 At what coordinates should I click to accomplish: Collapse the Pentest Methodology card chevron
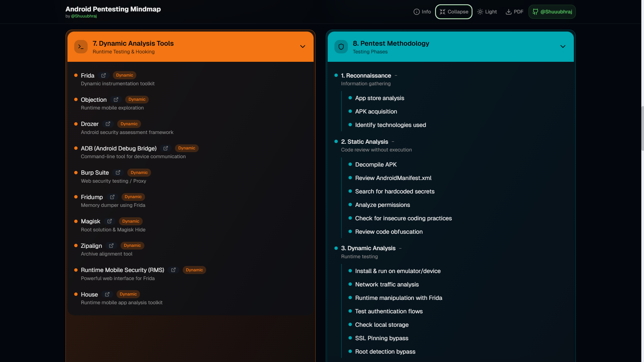pos(563,47)
